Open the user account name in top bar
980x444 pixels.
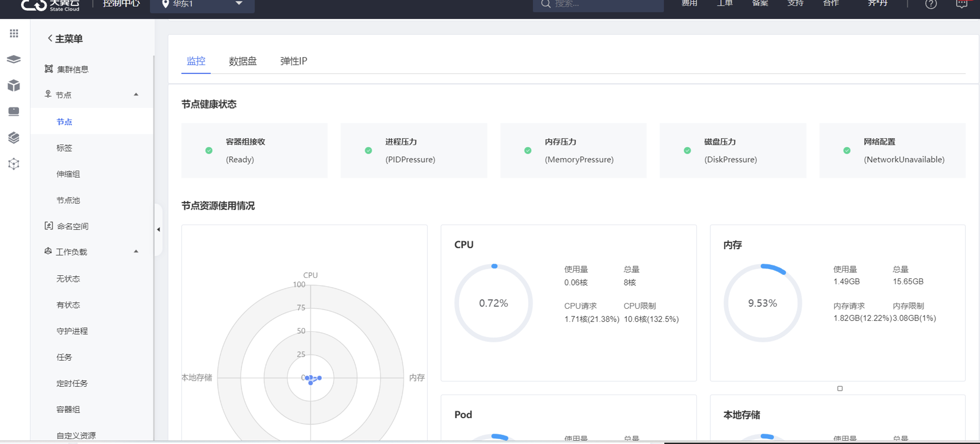pyautogui.click(x=877, y=4)
